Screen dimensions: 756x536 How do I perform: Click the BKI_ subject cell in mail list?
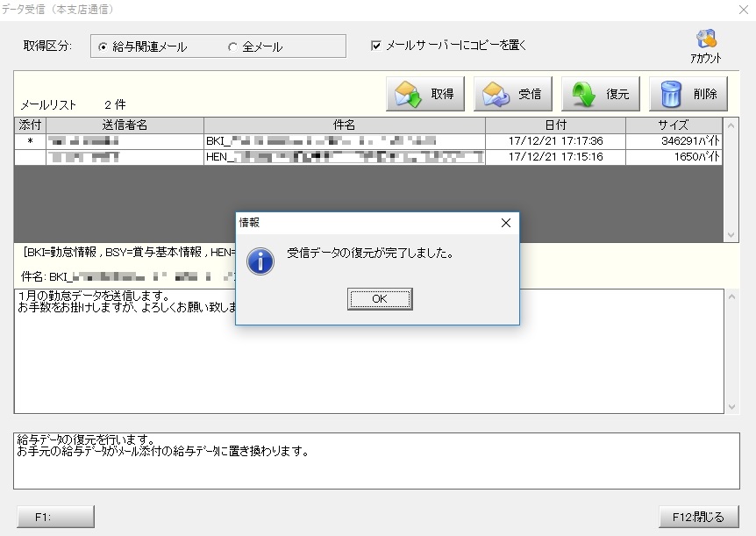tap(345, 141)
